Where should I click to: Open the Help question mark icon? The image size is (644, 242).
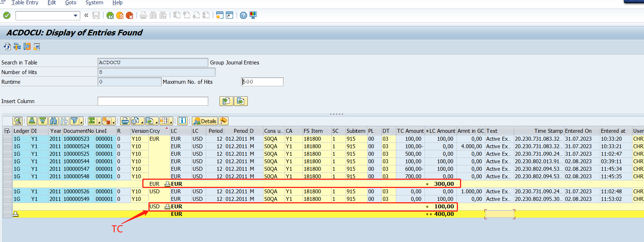tap(243, 15)
